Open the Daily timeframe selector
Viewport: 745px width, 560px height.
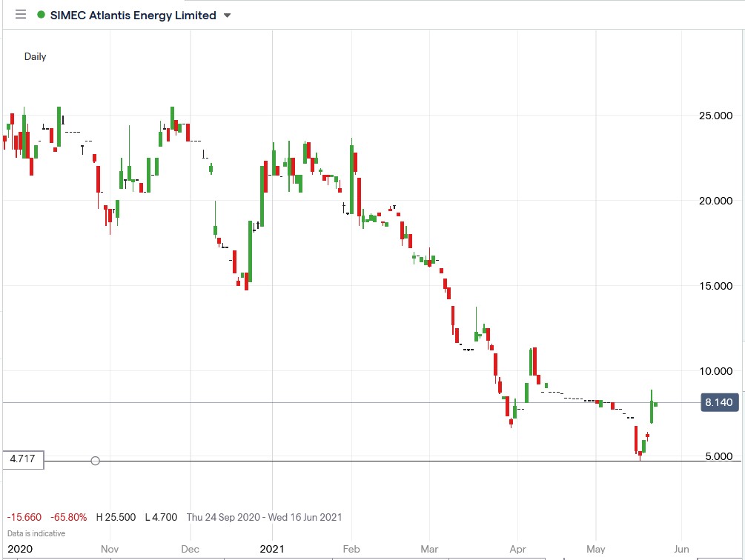[x=35, y=56]
